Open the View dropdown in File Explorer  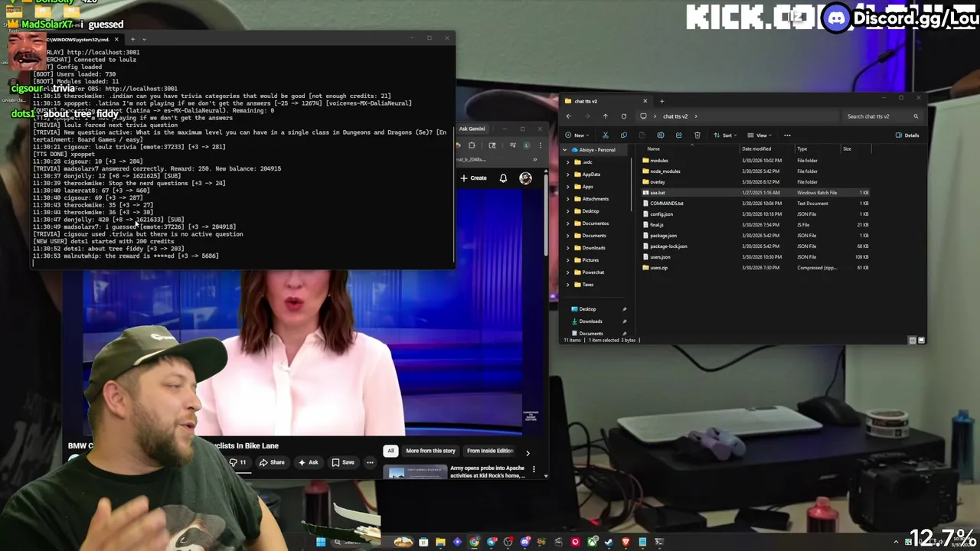(x=761, y=135)
